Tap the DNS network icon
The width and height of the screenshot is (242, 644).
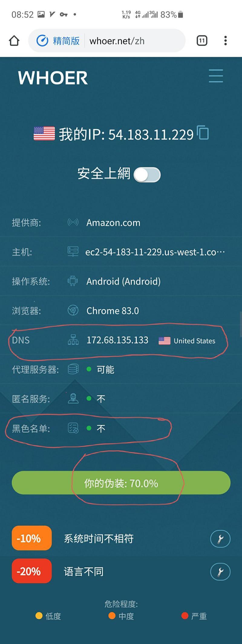[73, 340]
